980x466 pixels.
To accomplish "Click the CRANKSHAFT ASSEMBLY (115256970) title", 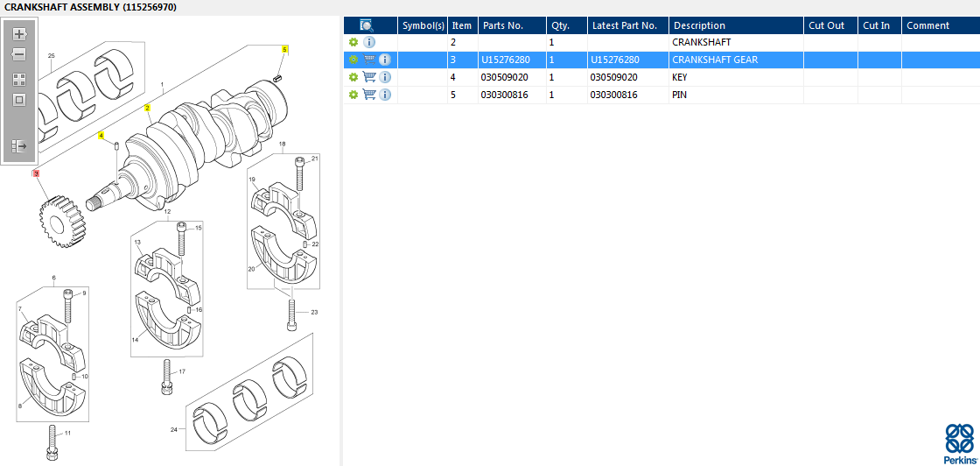I will pos(90,8).
